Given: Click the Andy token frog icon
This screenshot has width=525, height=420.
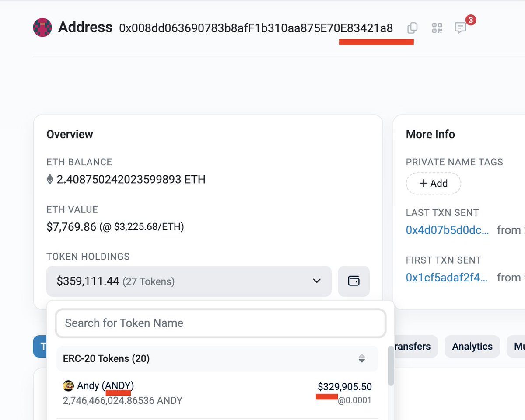Looking at the screenshot, I should [68, 385].
